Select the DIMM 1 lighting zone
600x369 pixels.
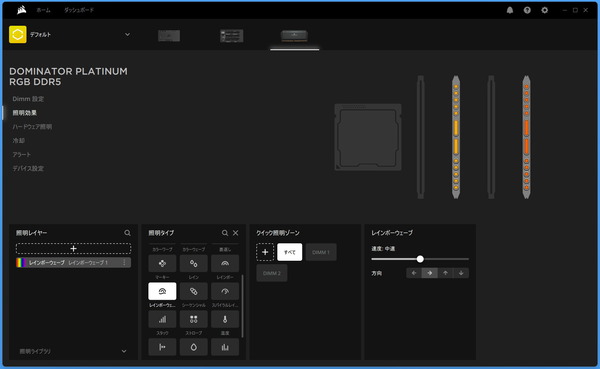tap(321, 252)
